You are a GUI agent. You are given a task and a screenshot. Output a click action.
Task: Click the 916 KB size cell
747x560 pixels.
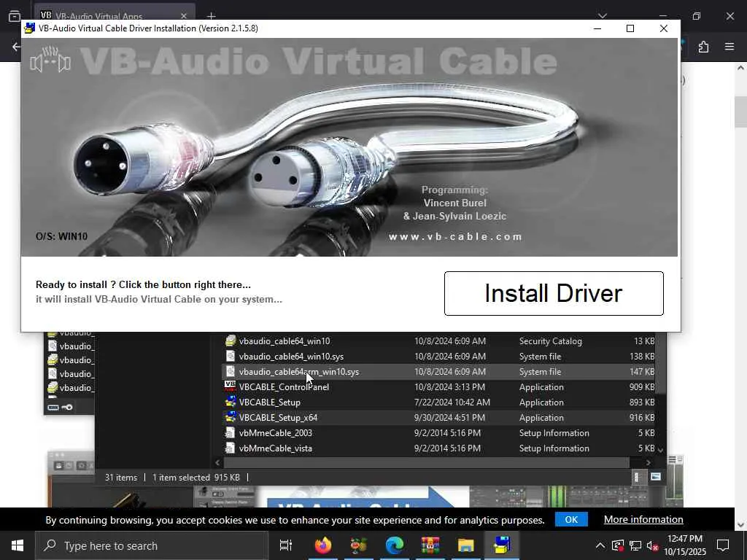pyautogui.click(x=642, y=418)
